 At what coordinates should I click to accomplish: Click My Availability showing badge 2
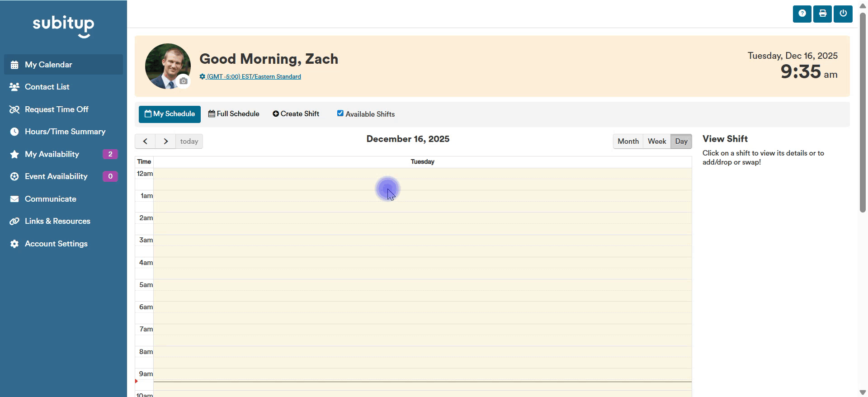52,154
